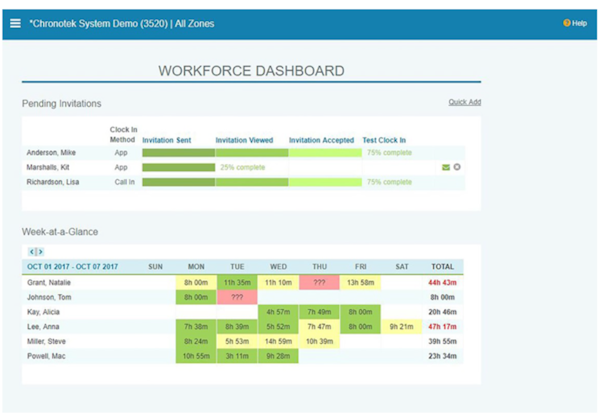Click Lee, Anna 7h 47m cell
600x415 pixels.
(319, 327)
